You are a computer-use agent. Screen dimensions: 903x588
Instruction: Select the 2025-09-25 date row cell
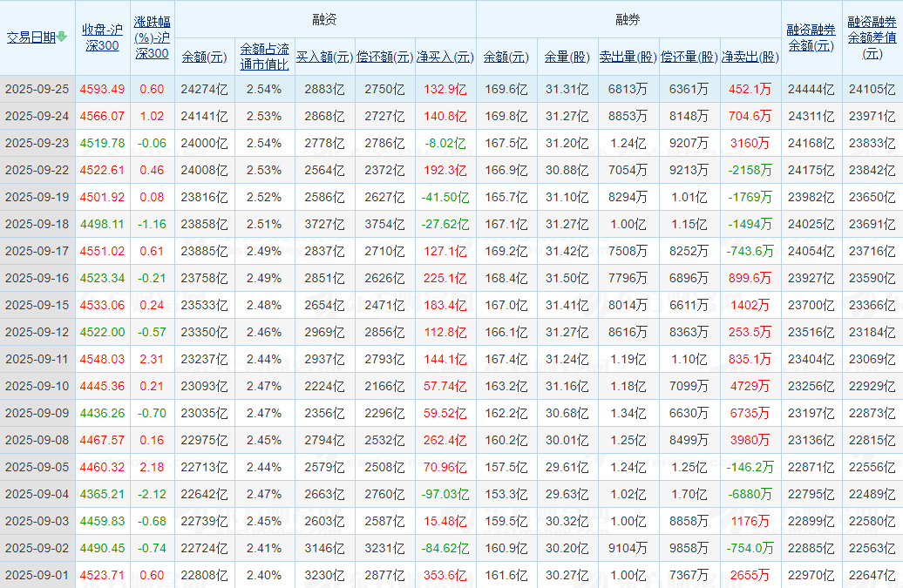37,89
